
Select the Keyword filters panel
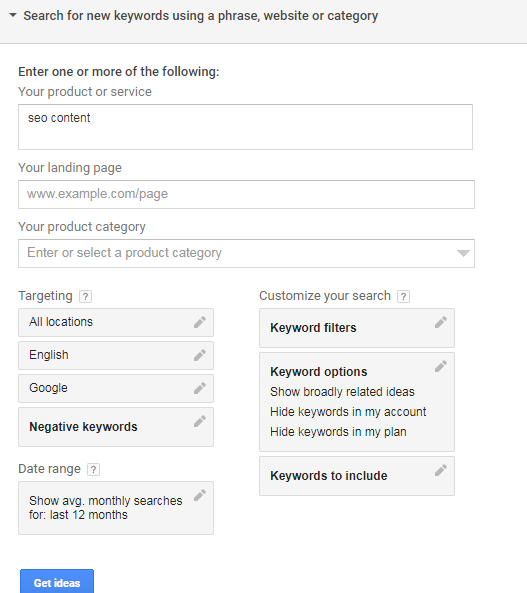pos(357,328)
